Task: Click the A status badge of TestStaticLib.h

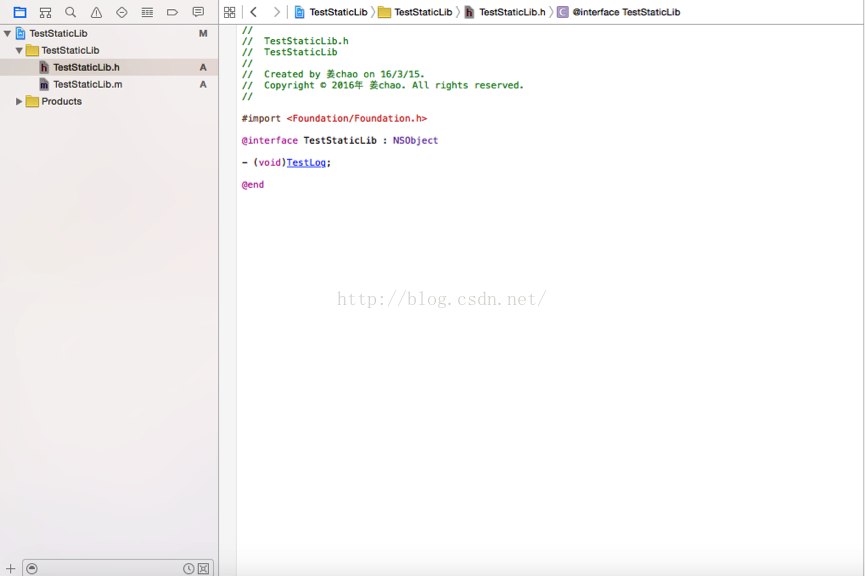Action: [x=203, y=67]
